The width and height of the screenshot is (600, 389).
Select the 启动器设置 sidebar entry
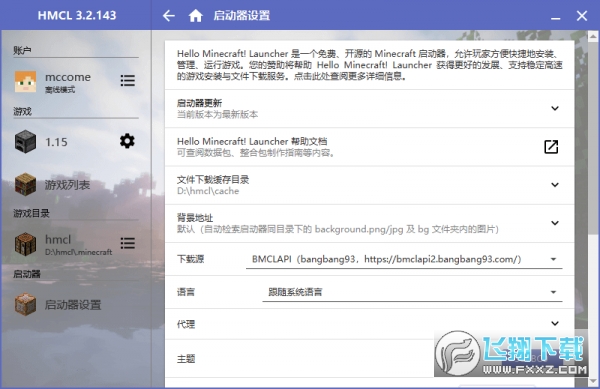pyautogui.click(x=76, y=305)
